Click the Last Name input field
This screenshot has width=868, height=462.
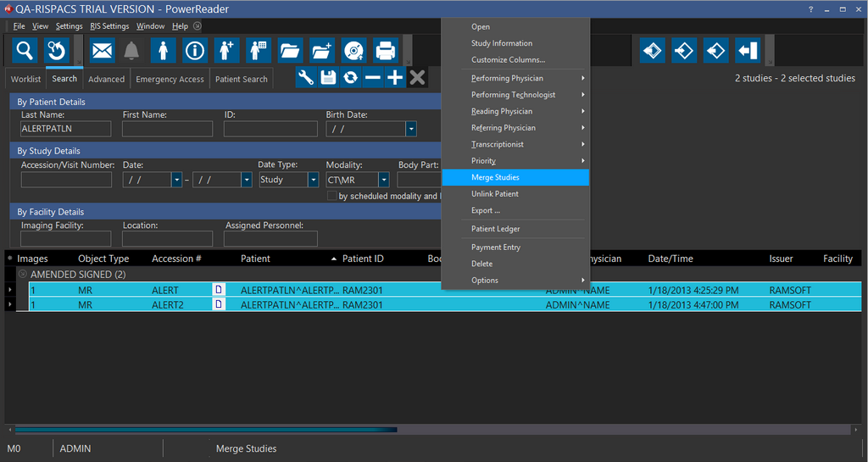click(x=66, y=129)
